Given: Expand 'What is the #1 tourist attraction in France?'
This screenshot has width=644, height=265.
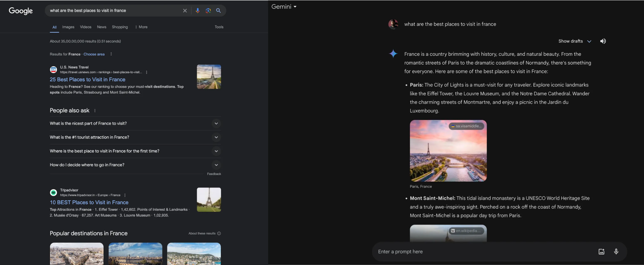Looking at the screenshot, I should pos(135,137).
